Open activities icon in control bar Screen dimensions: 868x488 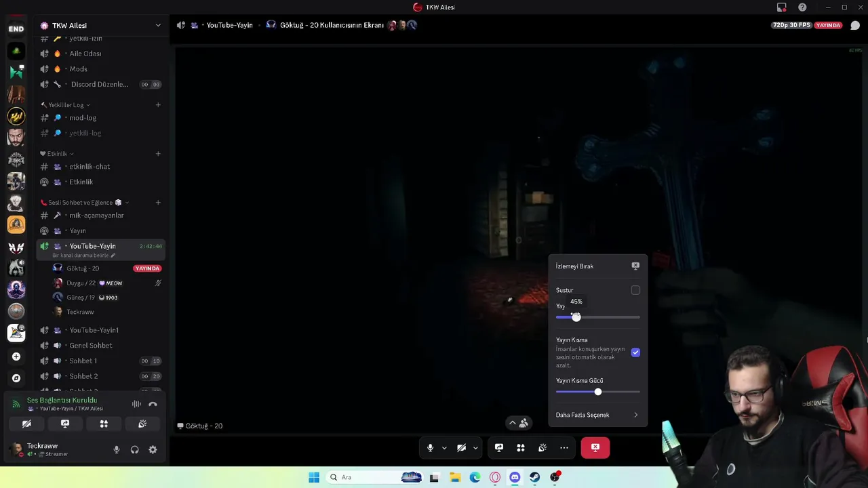[x=521, y=447]
